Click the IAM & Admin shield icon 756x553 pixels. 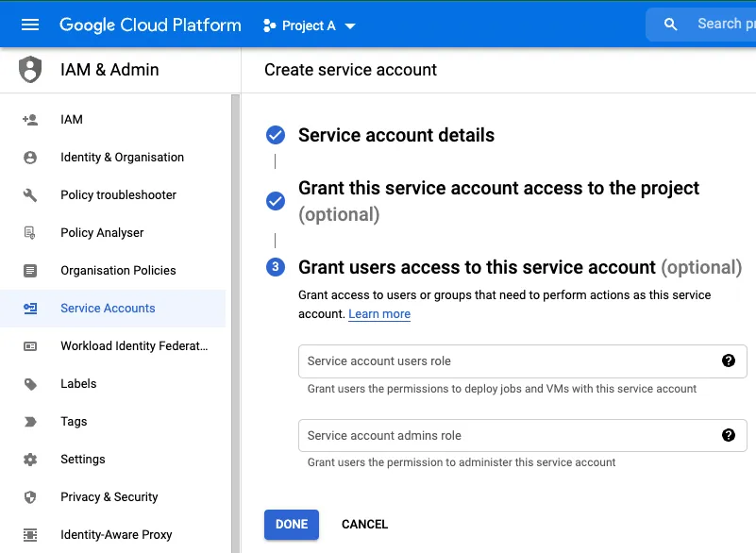click(x=30, y=70)
